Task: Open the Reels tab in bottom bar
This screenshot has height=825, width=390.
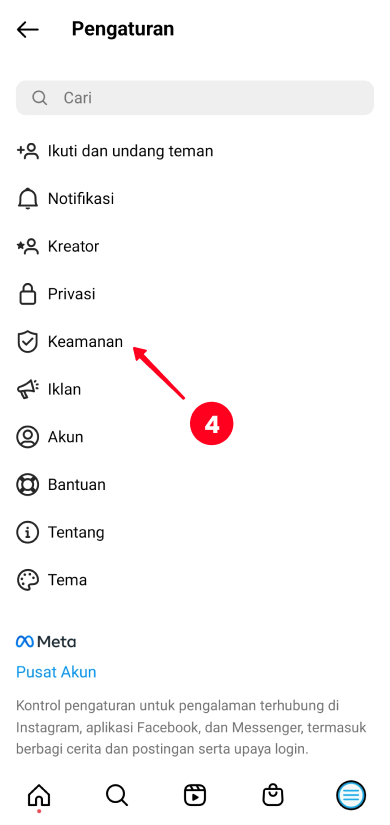Action: (x=195, y=795)
